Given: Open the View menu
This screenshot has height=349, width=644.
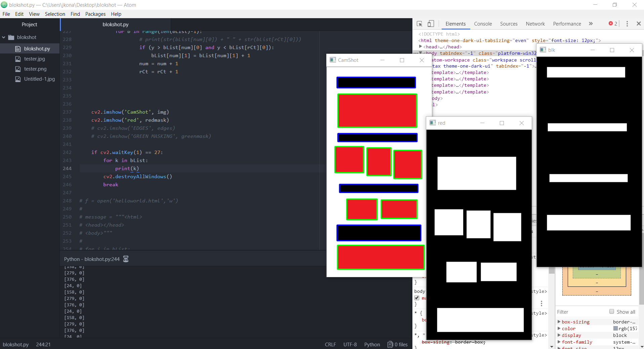Looking at the screenshot, I should click(34, 14).
